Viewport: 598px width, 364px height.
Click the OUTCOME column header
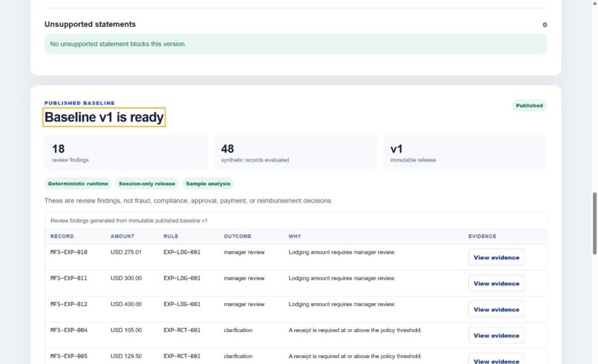pos(237,236)
